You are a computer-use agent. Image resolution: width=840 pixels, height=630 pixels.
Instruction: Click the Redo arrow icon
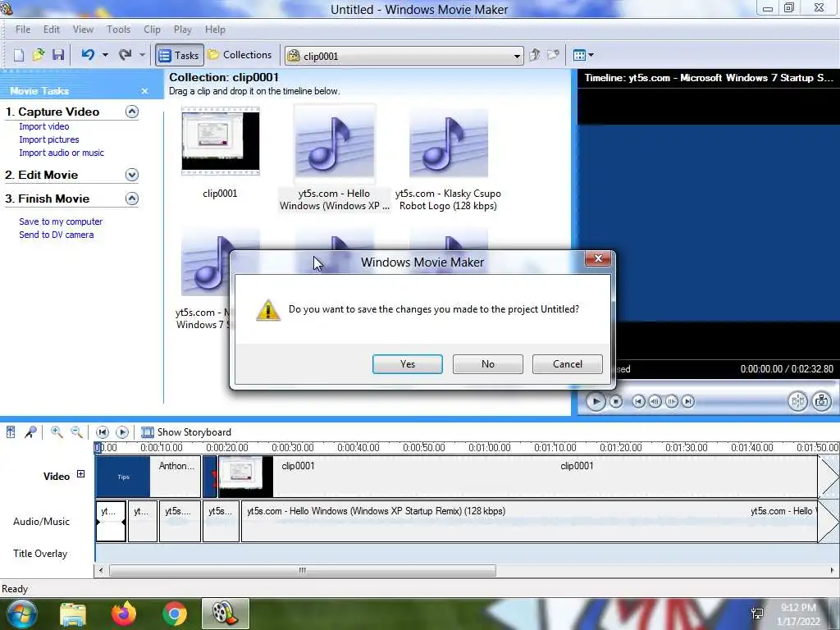[x=125, y=55]
